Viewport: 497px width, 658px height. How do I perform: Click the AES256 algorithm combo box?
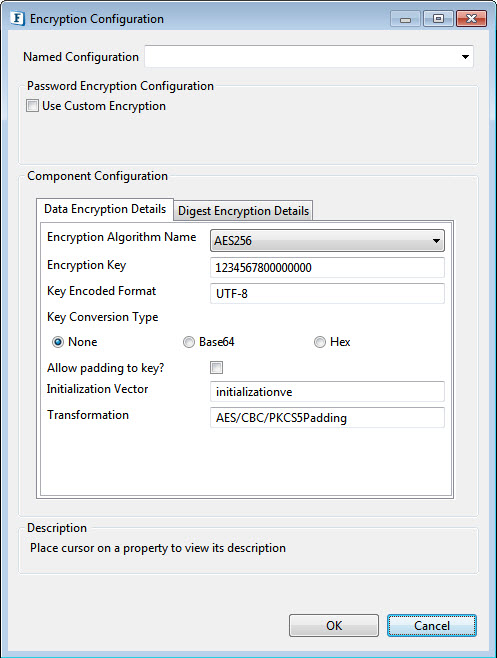tap(327, 241)
